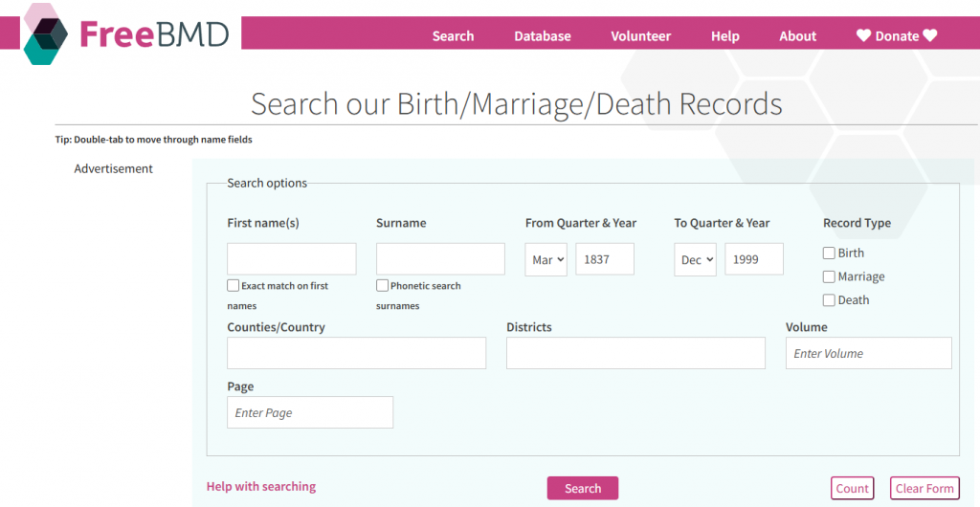Reset fields with Clear Form button

(x=924, y=488)
